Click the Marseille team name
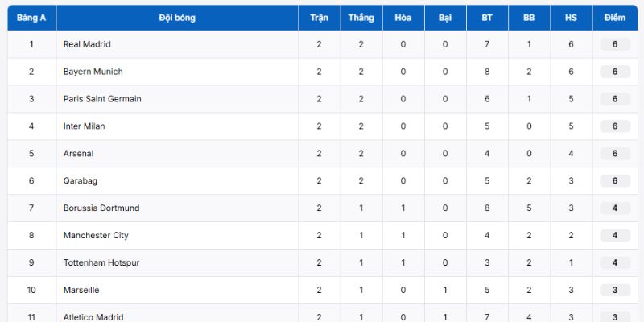The height and width of the screenshot is (322, 644). click(x=81, y=290)
